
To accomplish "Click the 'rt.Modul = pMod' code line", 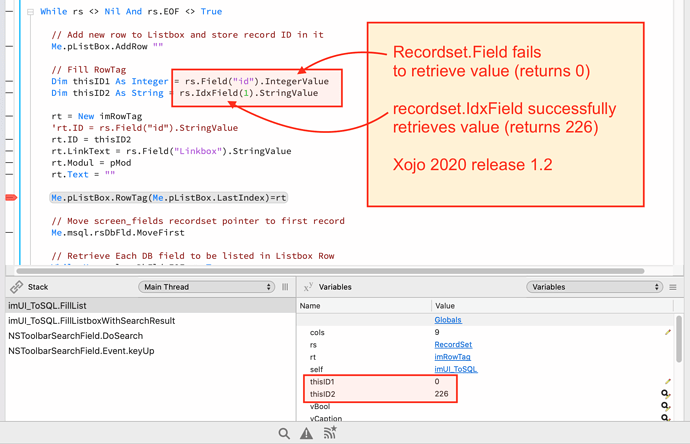I will pyautogui.click(x=91, y=163).
